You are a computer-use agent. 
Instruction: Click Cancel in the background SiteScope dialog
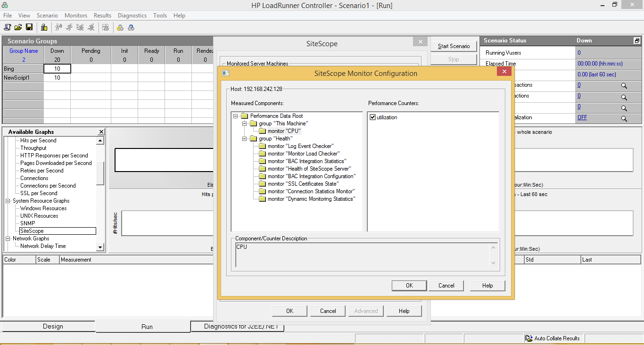[328, 311]
